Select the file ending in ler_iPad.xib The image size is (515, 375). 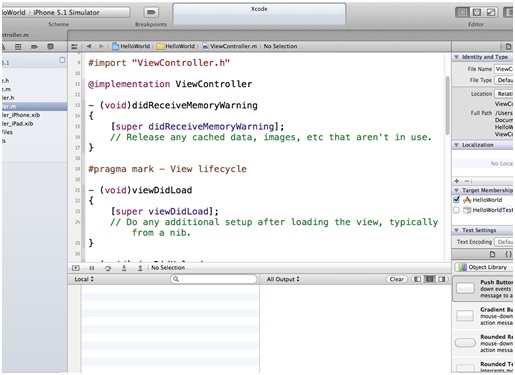[x=34, y=124]
